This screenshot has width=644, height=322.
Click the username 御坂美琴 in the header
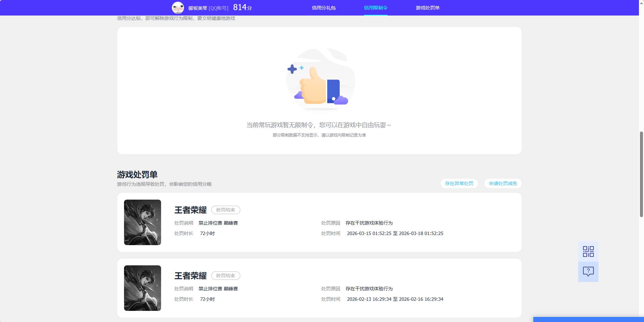pyautogui.click(x=198, y=8)
